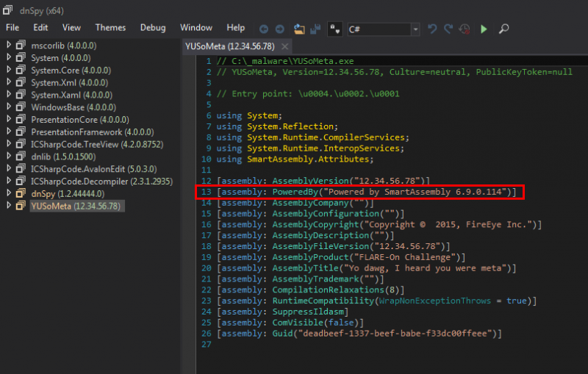This screenshot has width=588, height=374.
Task: Expand the YUSoMeta assembly node
Action: (x=8, y=206)
